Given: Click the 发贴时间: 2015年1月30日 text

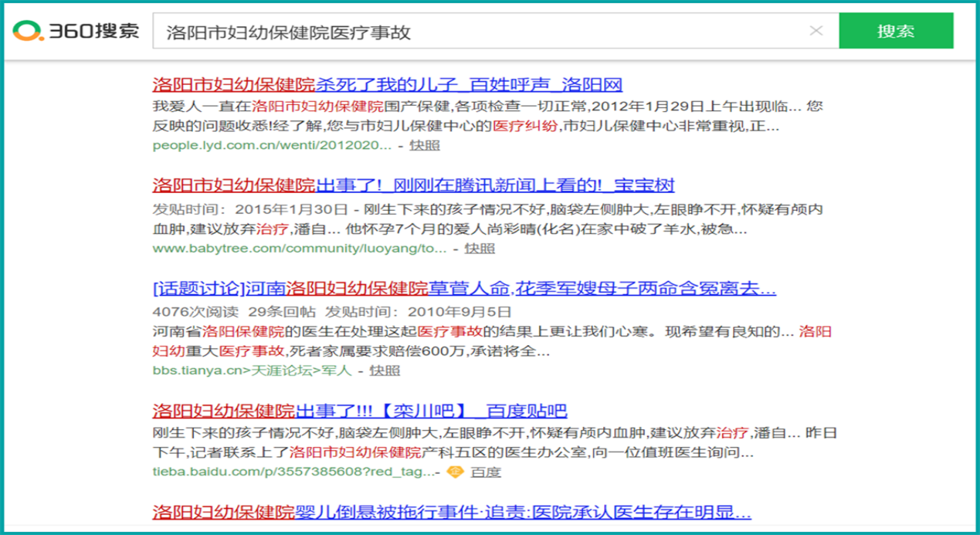Looking at the screenshot, I should pyautogui.click(x=250, y=209).
